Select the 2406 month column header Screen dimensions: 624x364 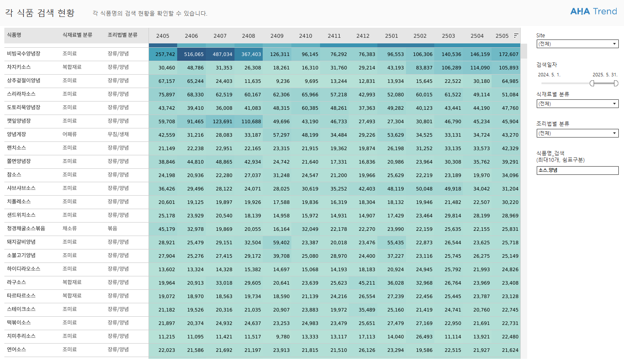[191, 36]
